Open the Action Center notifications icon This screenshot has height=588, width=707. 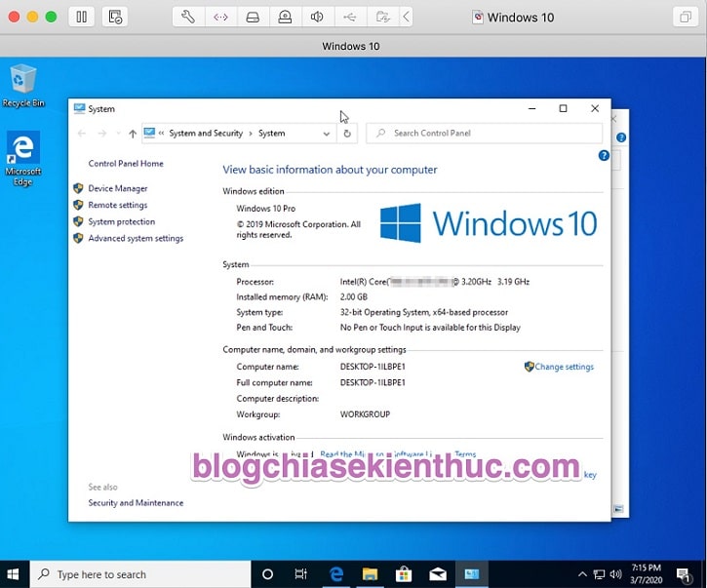click(684, 574)
